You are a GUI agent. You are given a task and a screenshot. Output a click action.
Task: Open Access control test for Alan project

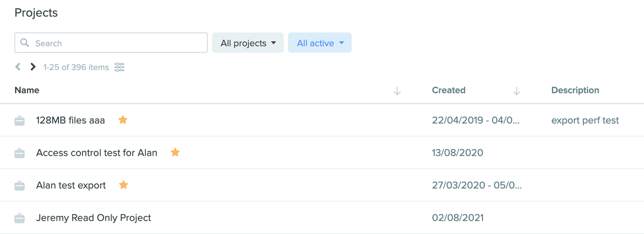click(x=97, y=152)
